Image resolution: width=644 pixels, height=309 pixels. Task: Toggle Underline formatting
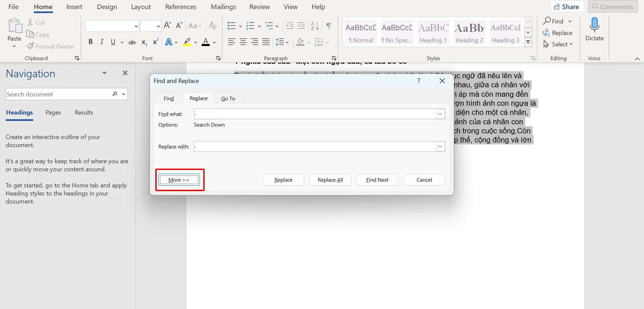113,42
